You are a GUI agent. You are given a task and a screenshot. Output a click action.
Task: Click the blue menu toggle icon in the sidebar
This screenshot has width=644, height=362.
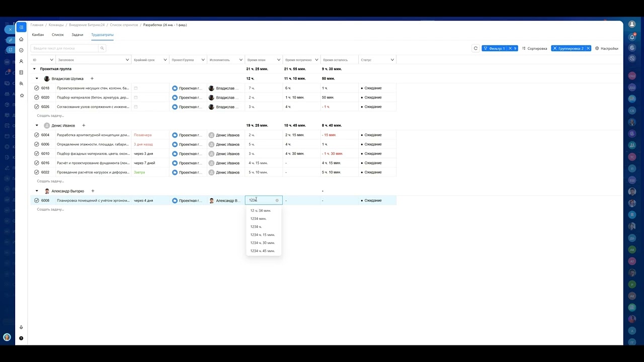(21, 27)
